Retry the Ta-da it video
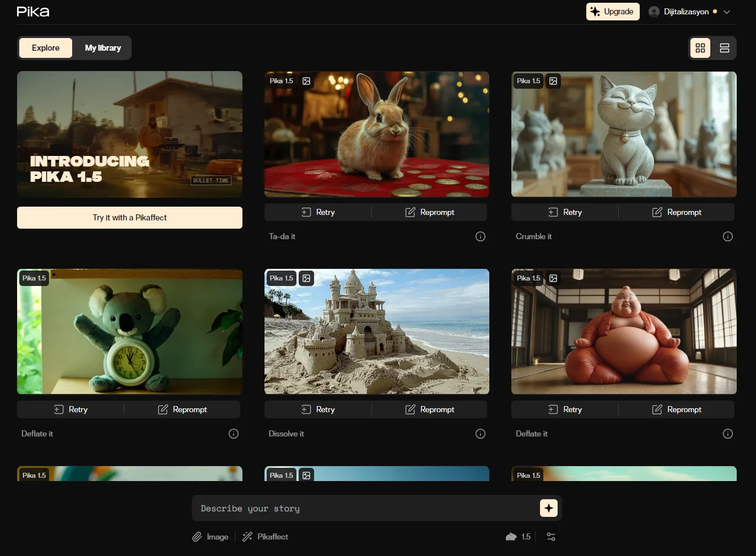This screenshot has height=556, width=756. (x=318, y=212)
